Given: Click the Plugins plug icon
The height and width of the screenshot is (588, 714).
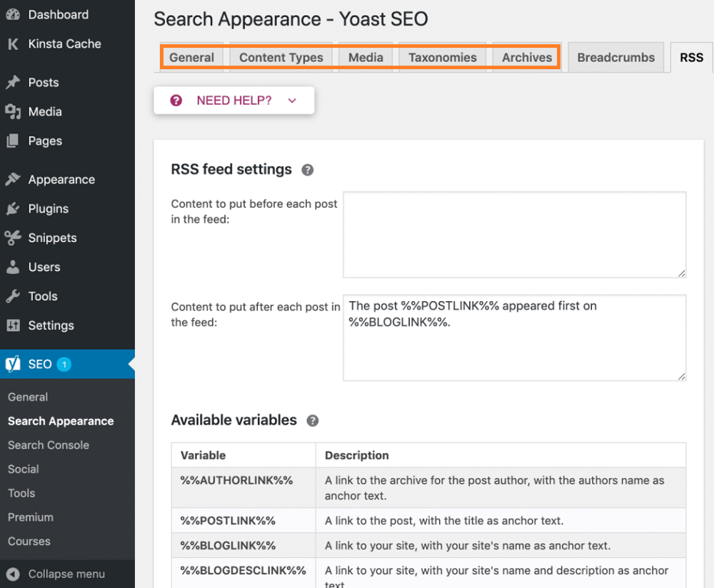Looking at the screenshot, I should [x=13, y=208].
